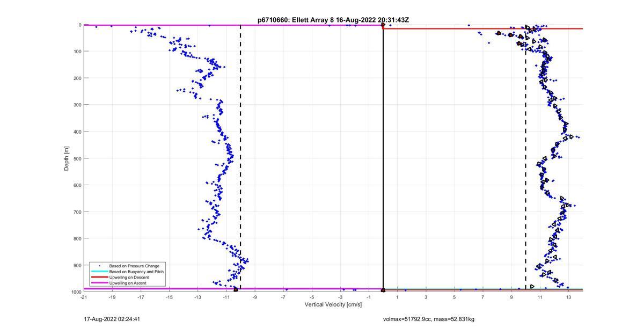Click y-axis tick label '0'

79,25
